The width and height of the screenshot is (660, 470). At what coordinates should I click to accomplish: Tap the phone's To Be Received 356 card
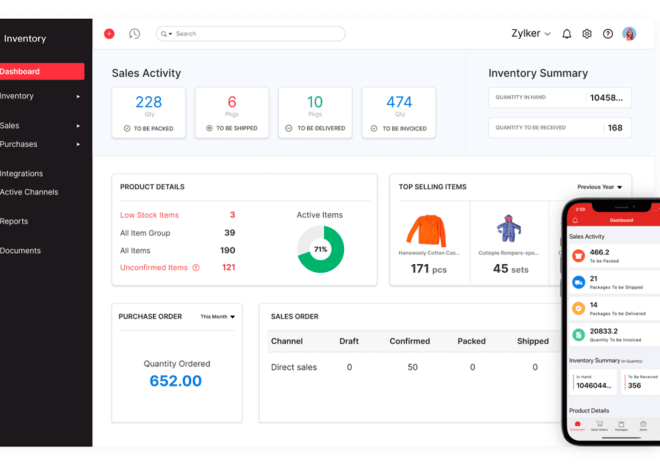641,382
